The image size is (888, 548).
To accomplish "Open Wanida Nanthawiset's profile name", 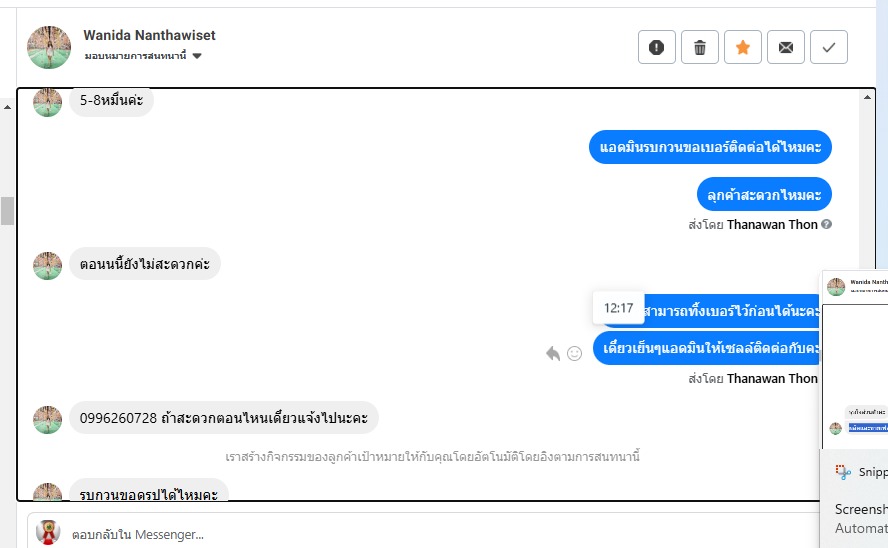I will point(150,35).
